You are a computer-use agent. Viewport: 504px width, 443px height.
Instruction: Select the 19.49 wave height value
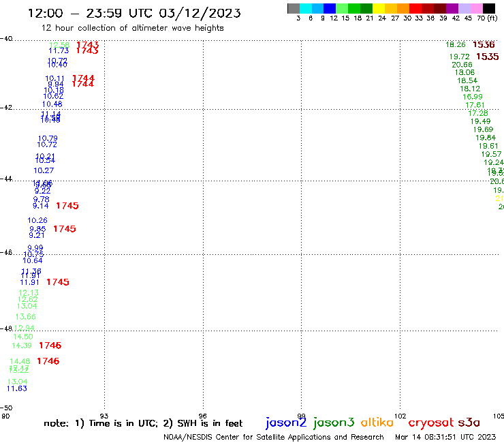pos(481,121)
